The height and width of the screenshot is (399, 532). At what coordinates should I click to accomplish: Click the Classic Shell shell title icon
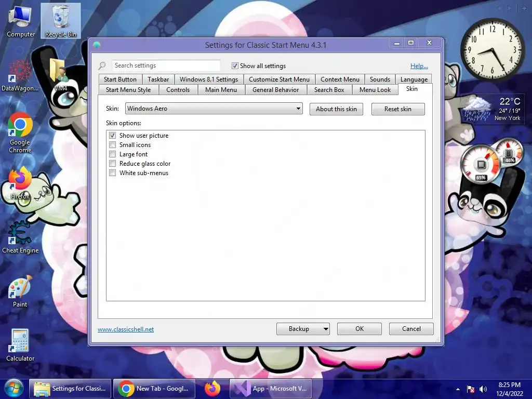pyautogui.click(x=97, y=45)
